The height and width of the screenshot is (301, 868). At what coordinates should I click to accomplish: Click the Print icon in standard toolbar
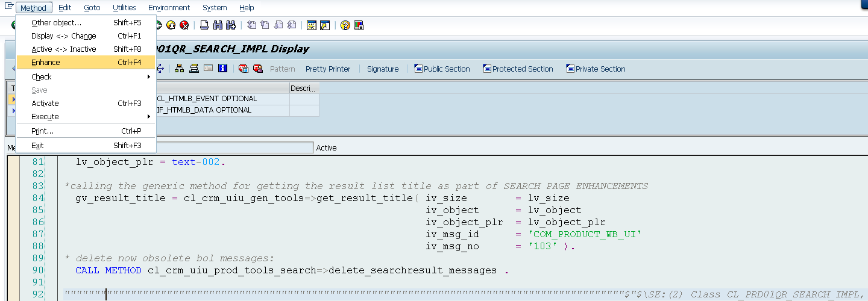(x=204, y=25)
